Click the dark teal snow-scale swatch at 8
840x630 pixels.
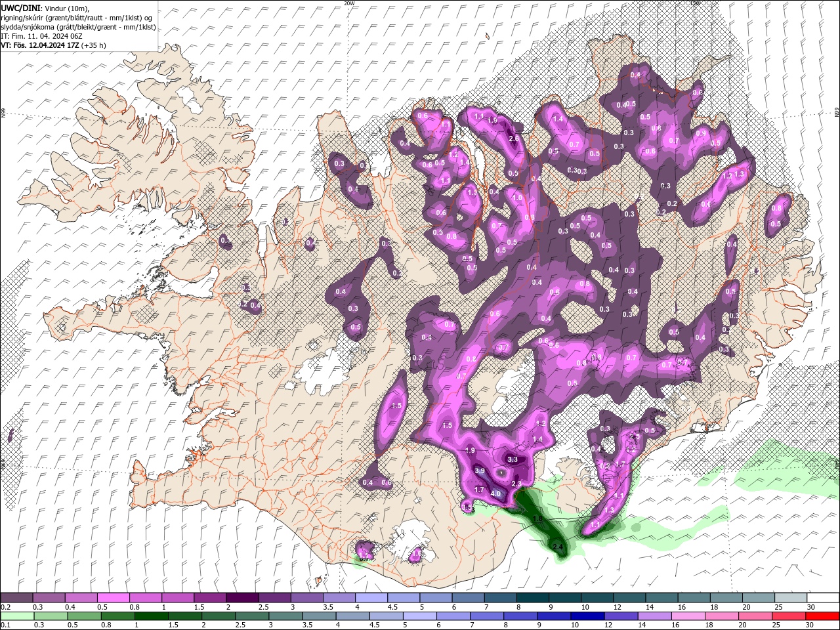coord(532,598)
